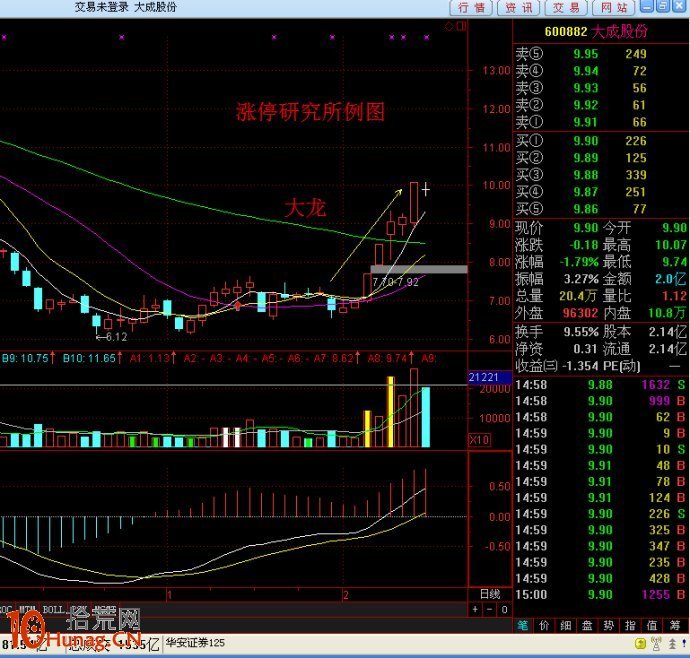This screenshot has height=658, width=690.
Task: Click month marker 1 on time axis
Action: click(x=169, y=595)
